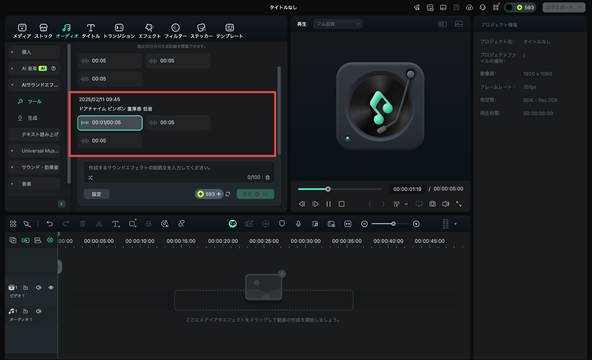This screenshot has height=360, width=592.
Task: Toggle the green link tracks icon above tracks
Action: [50, 240]
